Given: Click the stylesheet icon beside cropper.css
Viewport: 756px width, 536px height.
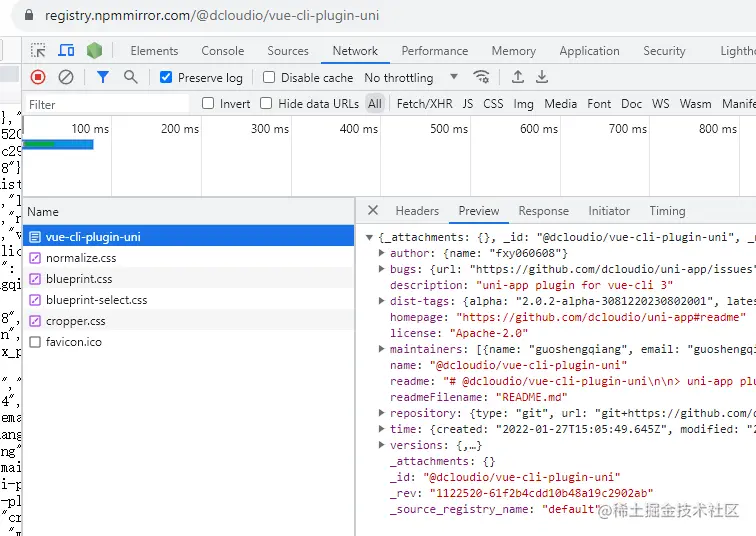Looking at the screenshot, I should [35, 321].
